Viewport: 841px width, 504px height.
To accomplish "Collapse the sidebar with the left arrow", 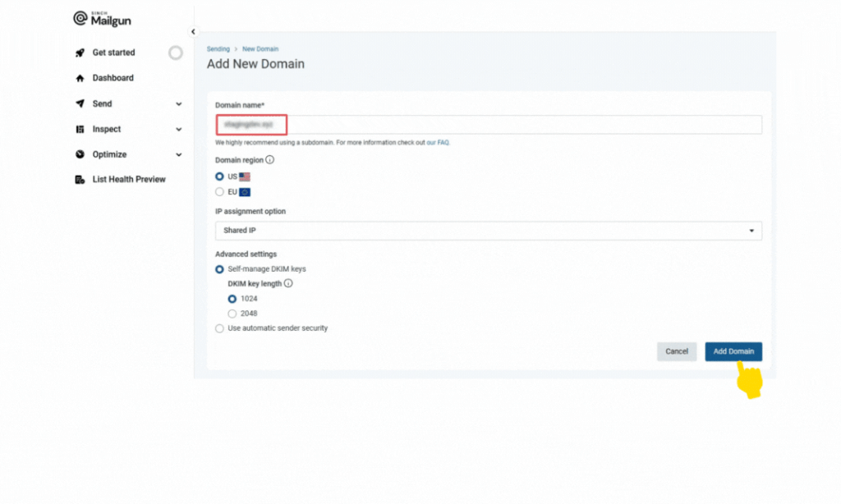I will pos(192,31).
